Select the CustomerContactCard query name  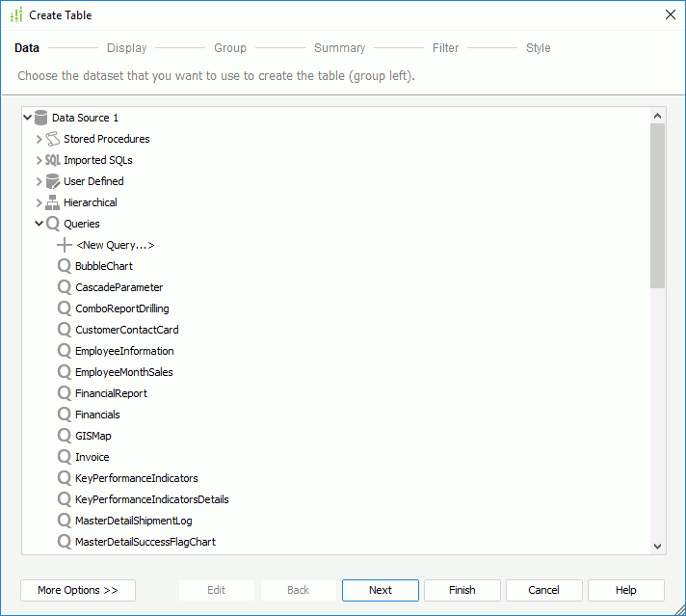[x=127, y=330]
